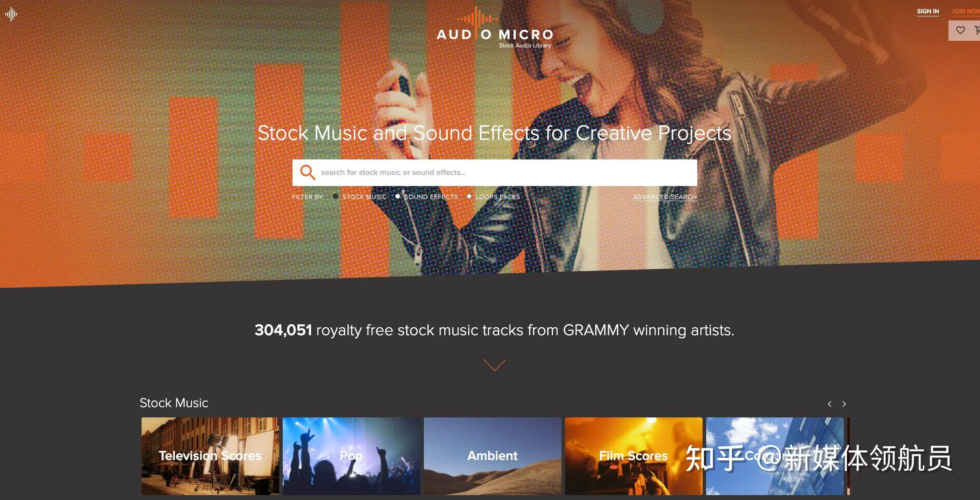This screenshot has width=980, height=500.
Task: Select the Loops Packs filter radio
Action: pos(469,196)
